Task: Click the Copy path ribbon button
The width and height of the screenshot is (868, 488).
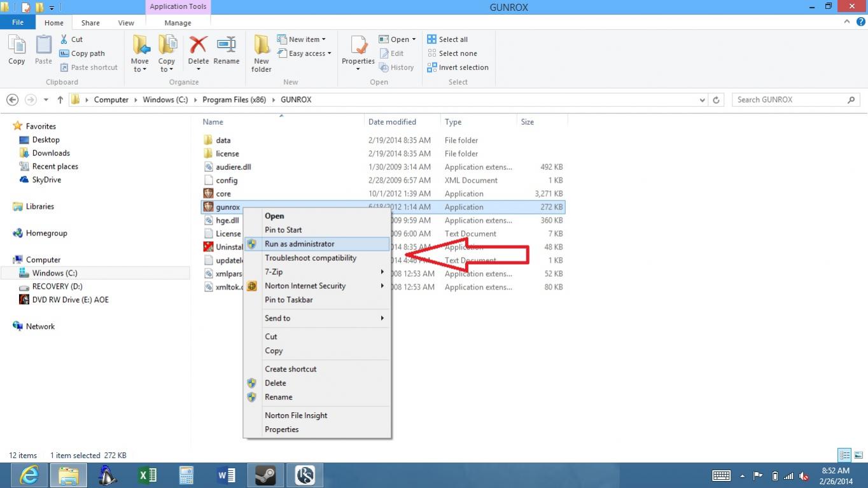Action: coord(82,53)
